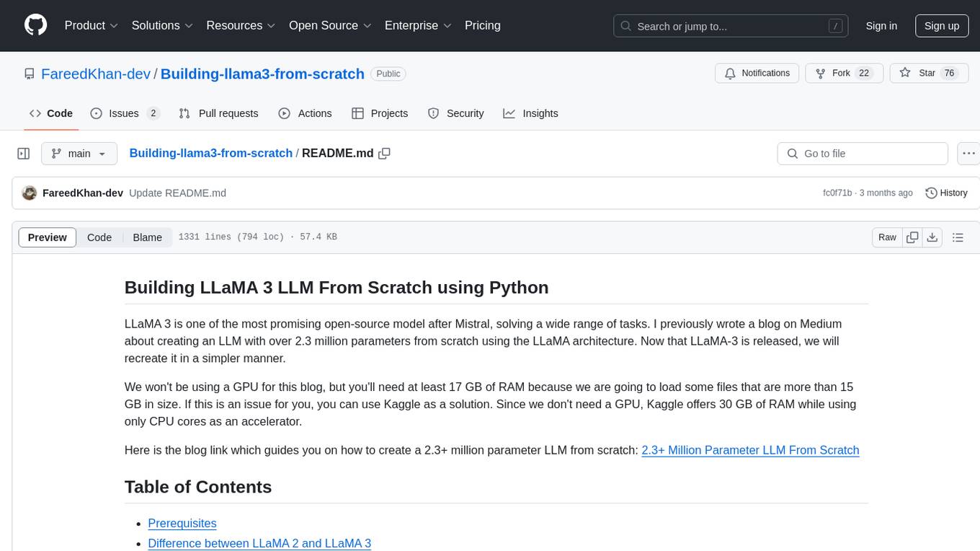The image size is (980, 551).
Task: Expand the Enterprise menu
Action: point(418,25)
